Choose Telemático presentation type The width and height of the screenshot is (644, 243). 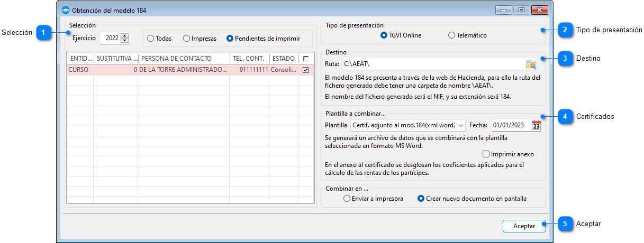[451, 35]
